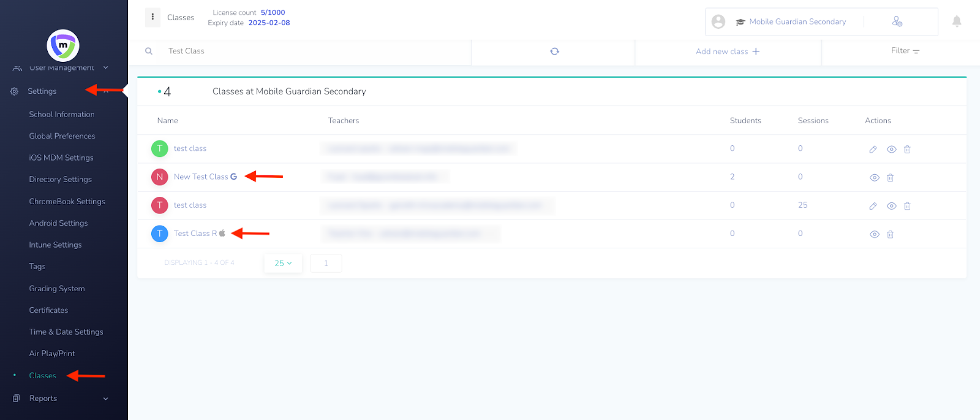The image size is (980, 420).
Task: Click the search magnifier icon
Action: (x=149, y=52)
